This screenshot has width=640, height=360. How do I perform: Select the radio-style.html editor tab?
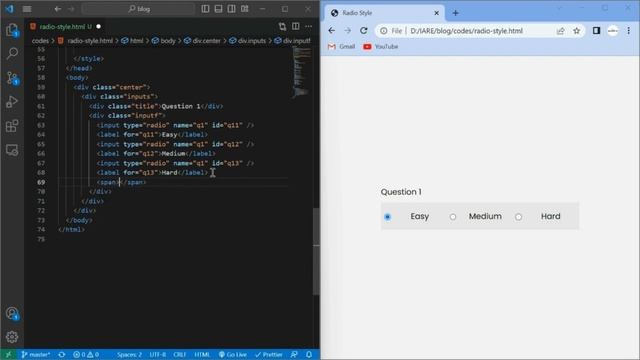(x=66, y=27)
